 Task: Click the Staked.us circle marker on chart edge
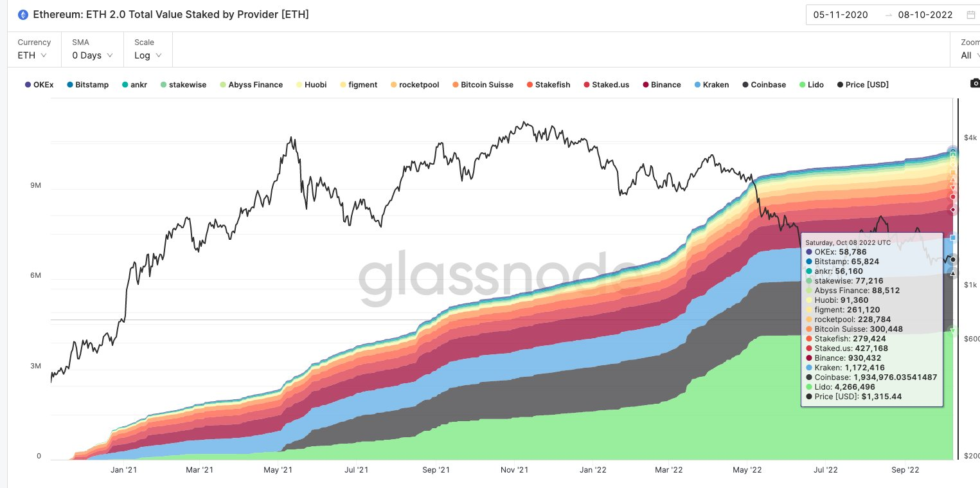(x=953, y=197)
